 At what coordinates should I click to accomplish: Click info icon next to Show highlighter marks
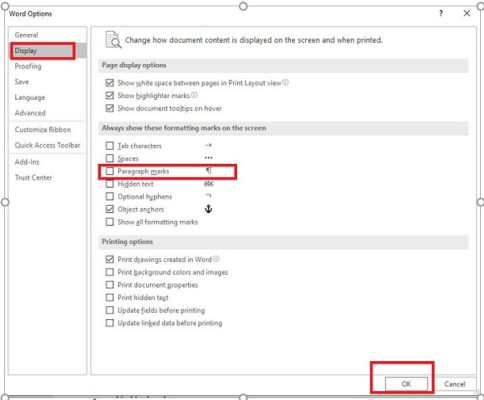(194, 95)
